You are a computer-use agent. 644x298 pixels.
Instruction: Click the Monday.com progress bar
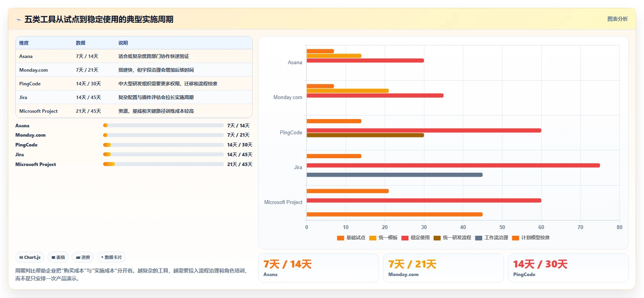click(163, 135)
